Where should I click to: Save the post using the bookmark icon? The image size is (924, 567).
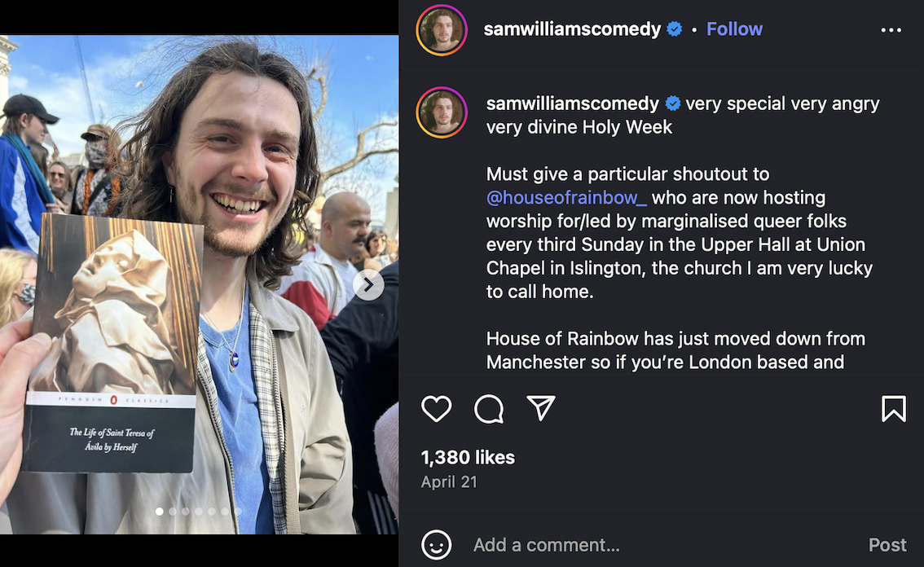tap(894, 410)
